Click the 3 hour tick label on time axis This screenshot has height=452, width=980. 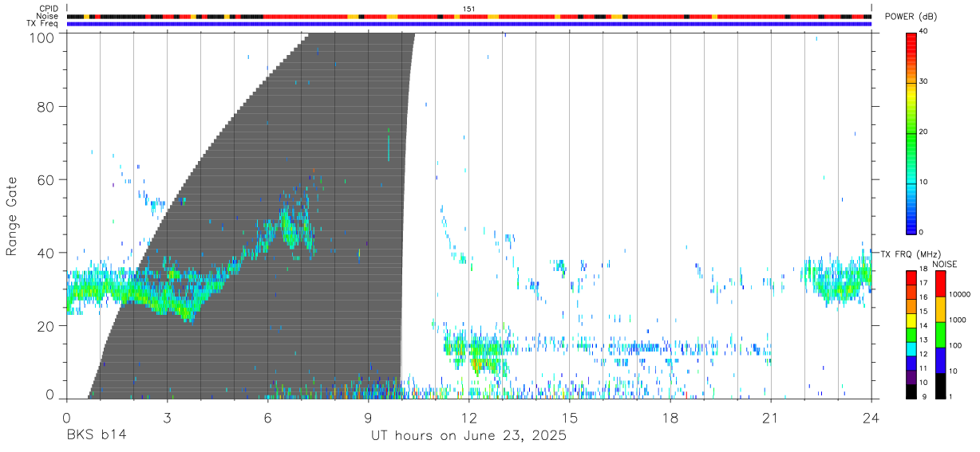point(167,418)
